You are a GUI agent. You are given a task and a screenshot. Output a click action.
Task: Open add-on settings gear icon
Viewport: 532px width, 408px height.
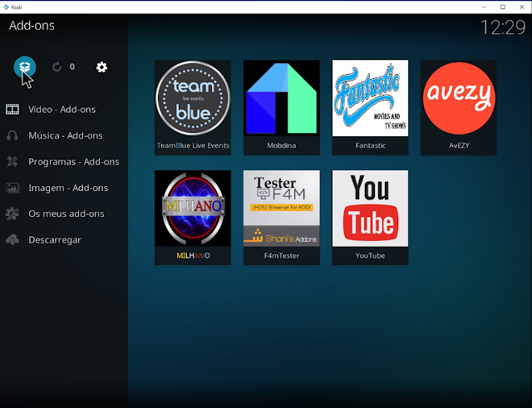[101, 67]
